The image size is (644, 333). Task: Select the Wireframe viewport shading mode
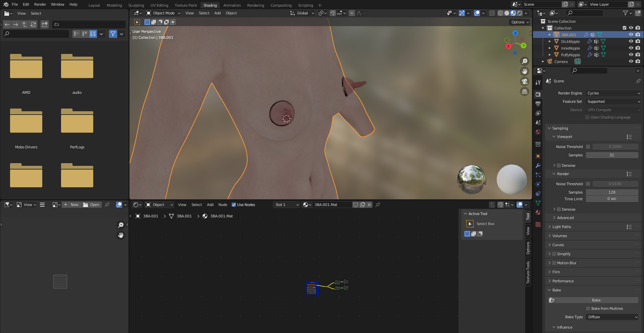point(500,13)
